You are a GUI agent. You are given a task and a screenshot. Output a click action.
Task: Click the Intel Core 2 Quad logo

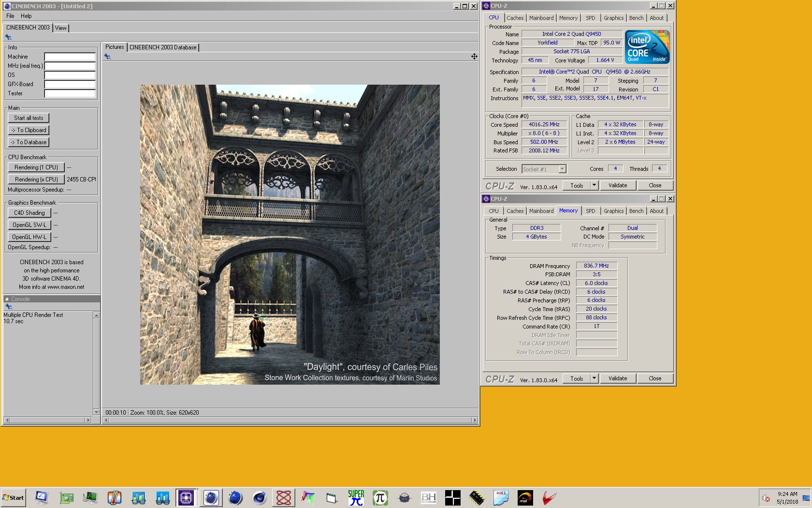pyautogui.click(x=647, y=47)
